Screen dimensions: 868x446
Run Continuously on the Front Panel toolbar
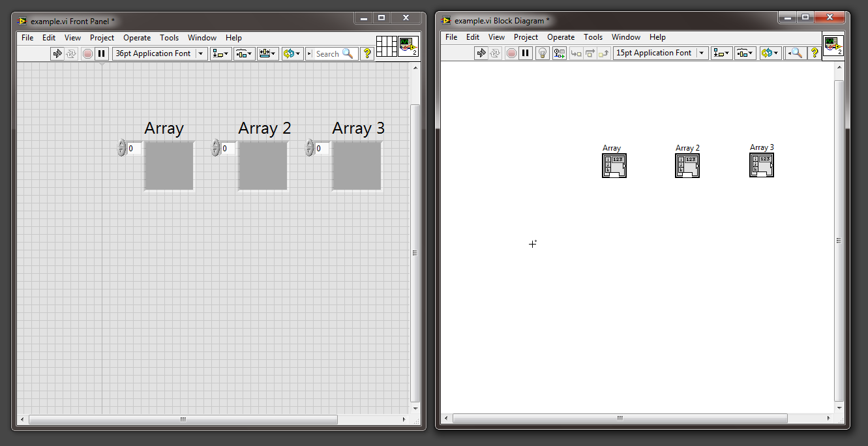[72, 53]
